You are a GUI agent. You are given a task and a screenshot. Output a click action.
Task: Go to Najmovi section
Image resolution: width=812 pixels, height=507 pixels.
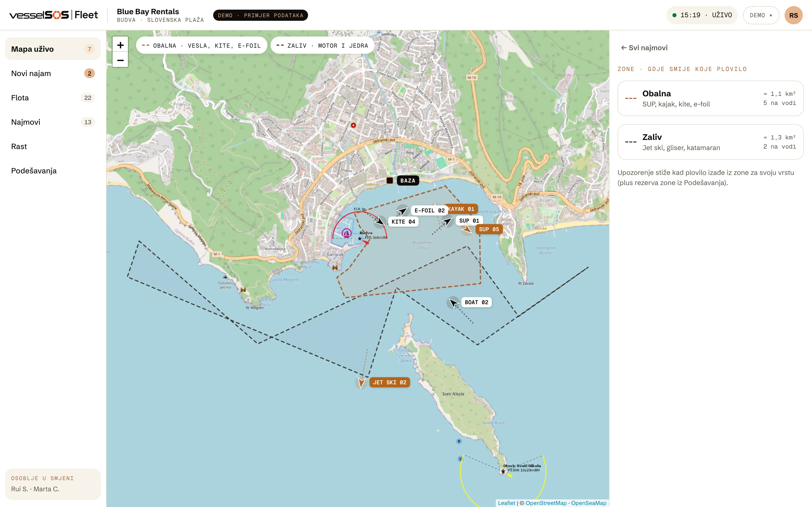pos(53,122)
